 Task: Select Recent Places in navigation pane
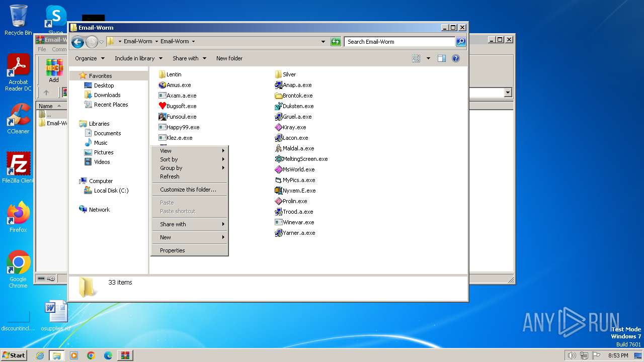click(x=106, y=105)
